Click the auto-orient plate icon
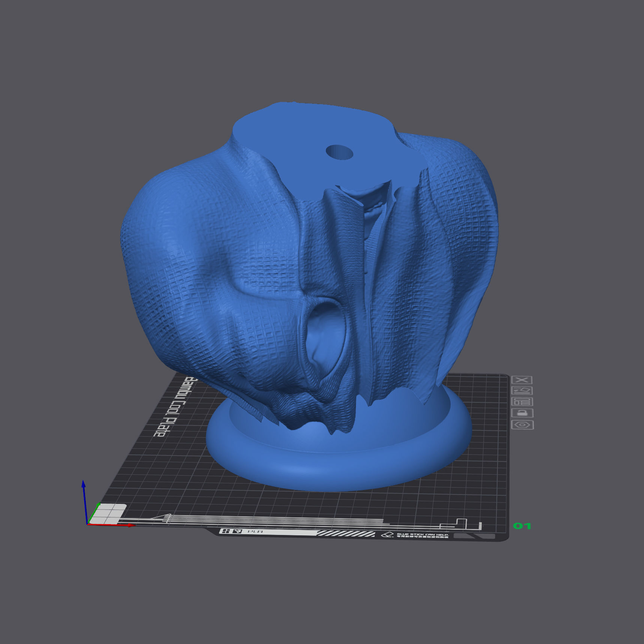The height and width of the screenshot is (644, 644). click(522, 391)
